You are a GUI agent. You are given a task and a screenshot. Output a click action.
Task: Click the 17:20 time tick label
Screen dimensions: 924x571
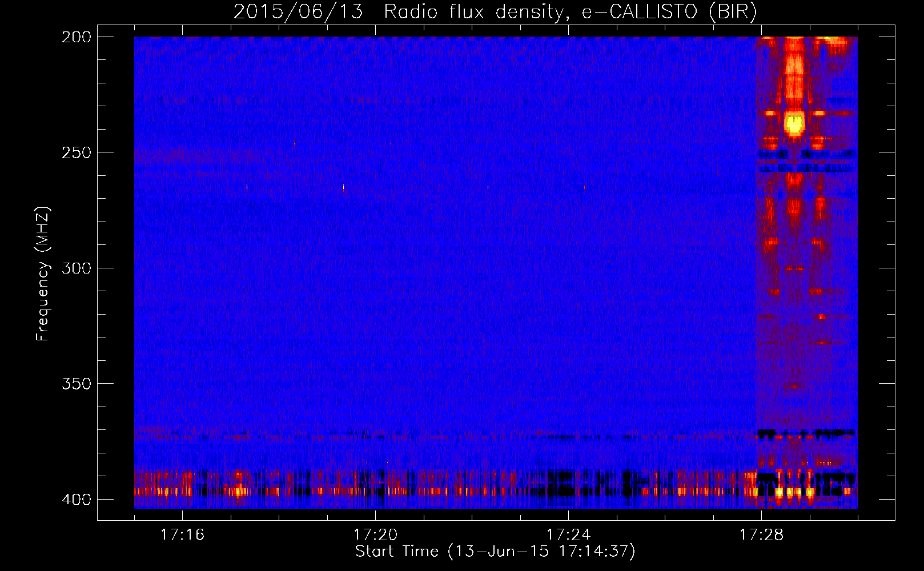[x=375, y=534]
